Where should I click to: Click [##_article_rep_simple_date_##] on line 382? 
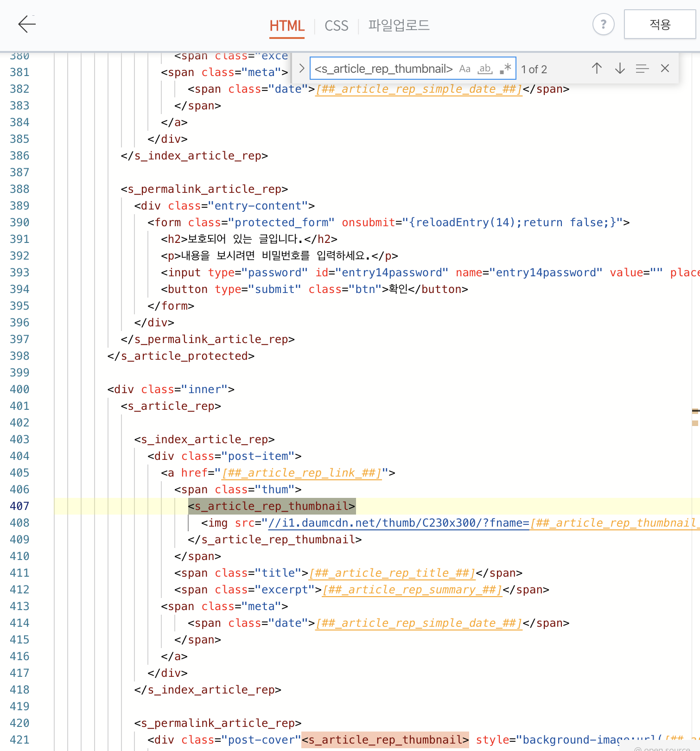[x=419, y=89]
